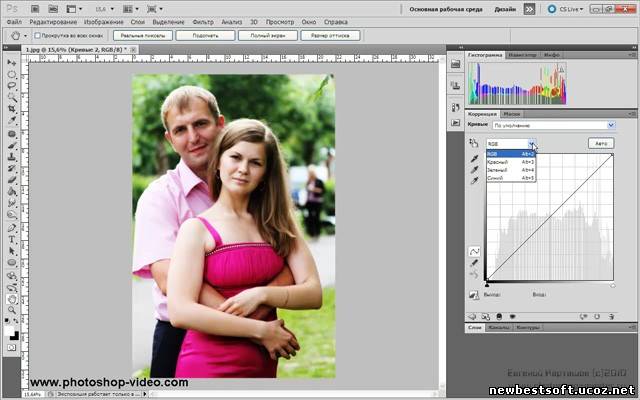Viewport: 640px width, 400px height.
Task: Choose Красный channel in dropdown list
Action: point(511,162)
